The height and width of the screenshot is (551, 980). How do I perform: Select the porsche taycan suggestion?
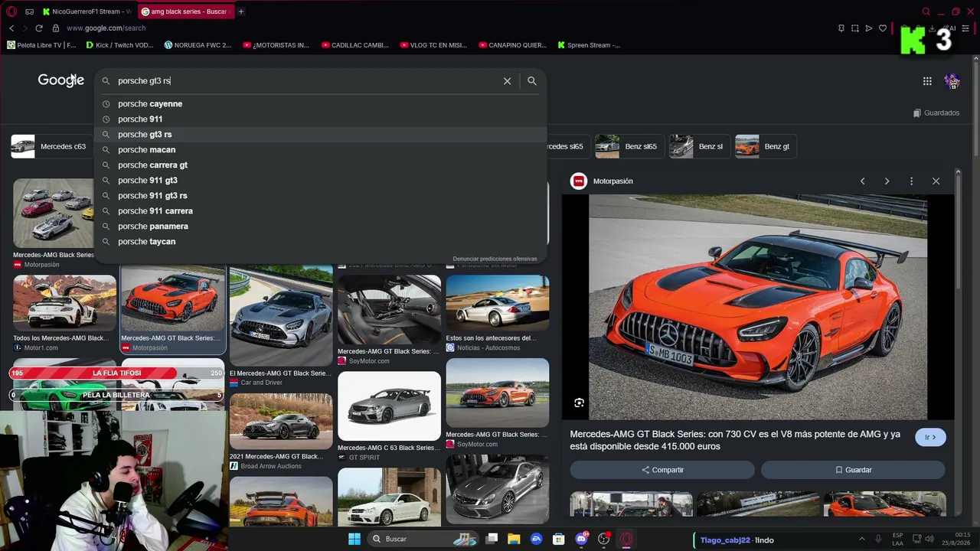[320, 242]
